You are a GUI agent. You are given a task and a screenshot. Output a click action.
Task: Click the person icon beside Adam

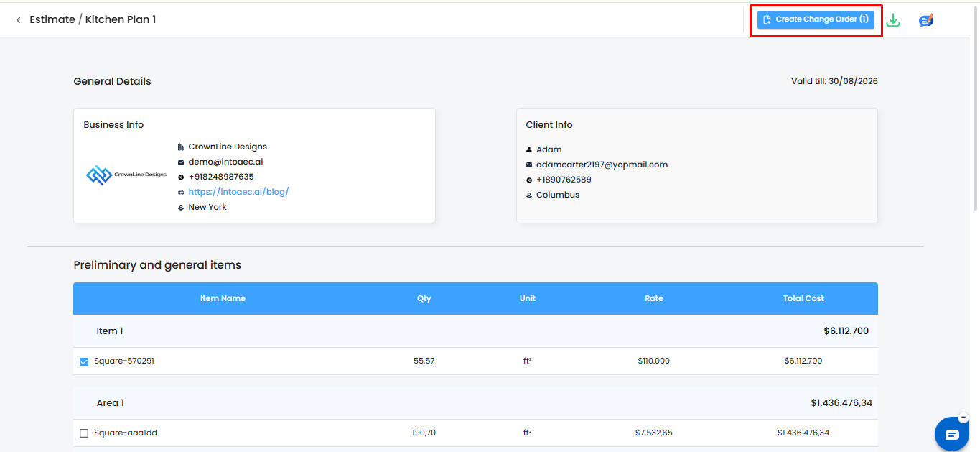coord(529,149)
